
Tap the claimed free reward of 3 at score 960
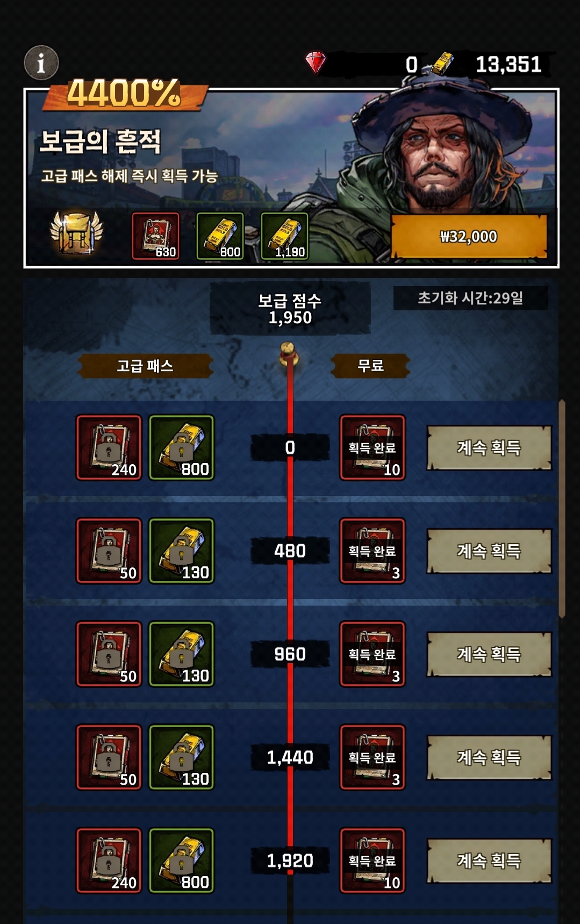tap(373, 654)
